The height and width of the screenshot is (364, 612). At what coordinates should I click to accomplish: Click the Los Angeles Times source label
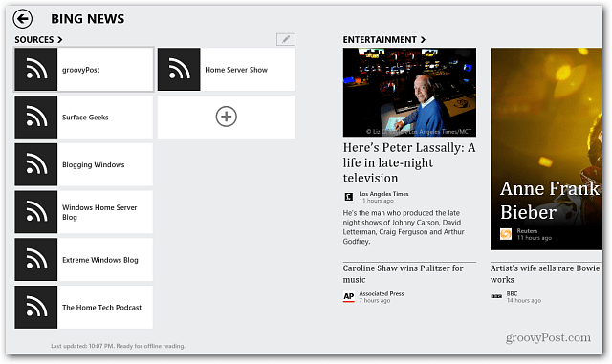coord(383,194)
